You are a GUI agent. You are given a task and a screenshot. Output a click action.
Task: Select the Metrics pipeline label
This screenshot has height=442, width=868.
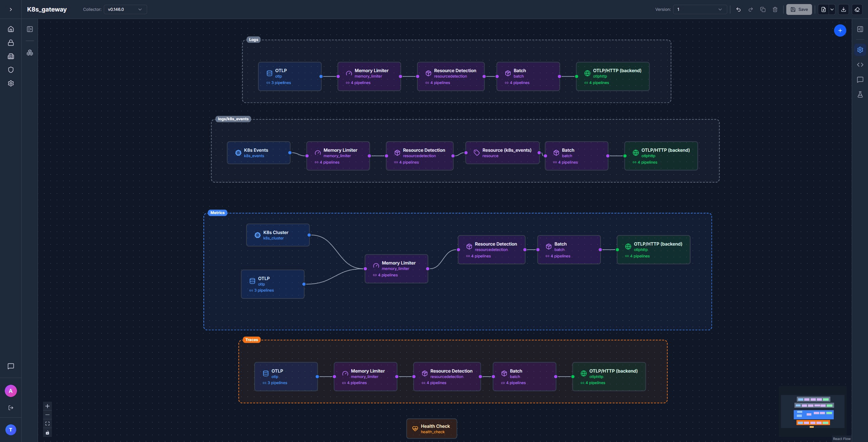click(217, 213)
